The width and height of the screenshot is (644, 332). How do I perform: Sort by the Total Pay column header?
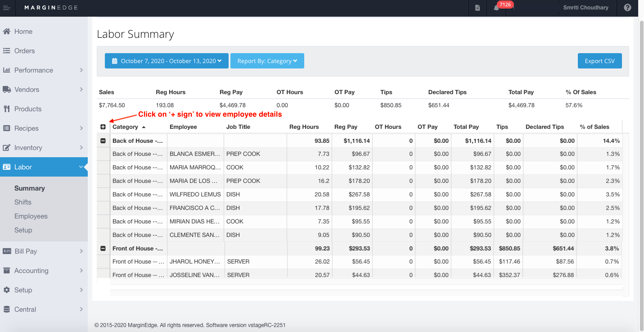point(466,127)
